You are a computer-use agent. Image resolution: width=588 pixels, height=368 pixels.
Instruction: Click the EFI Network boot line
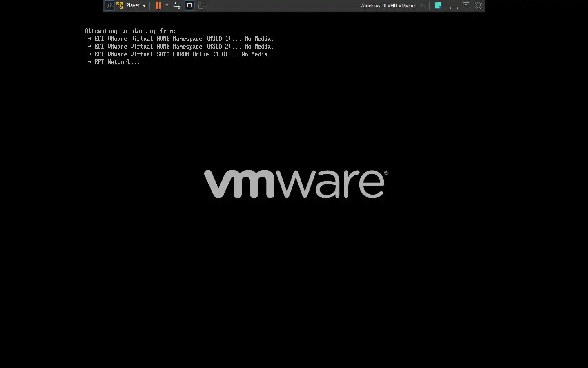pyautogui.click(x=114, y=62)
